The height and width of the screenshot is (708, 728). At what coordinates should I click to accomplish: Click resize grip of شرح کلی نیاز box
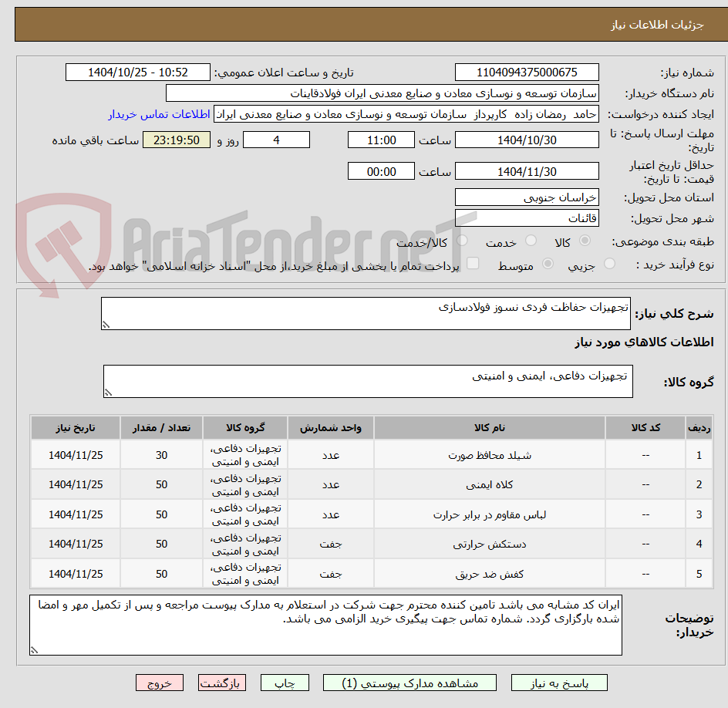coord(106,325)
